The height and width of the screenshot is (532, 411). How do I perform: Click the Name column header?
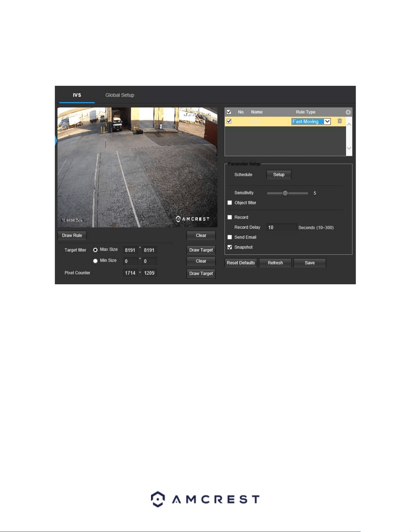[257, 112]
